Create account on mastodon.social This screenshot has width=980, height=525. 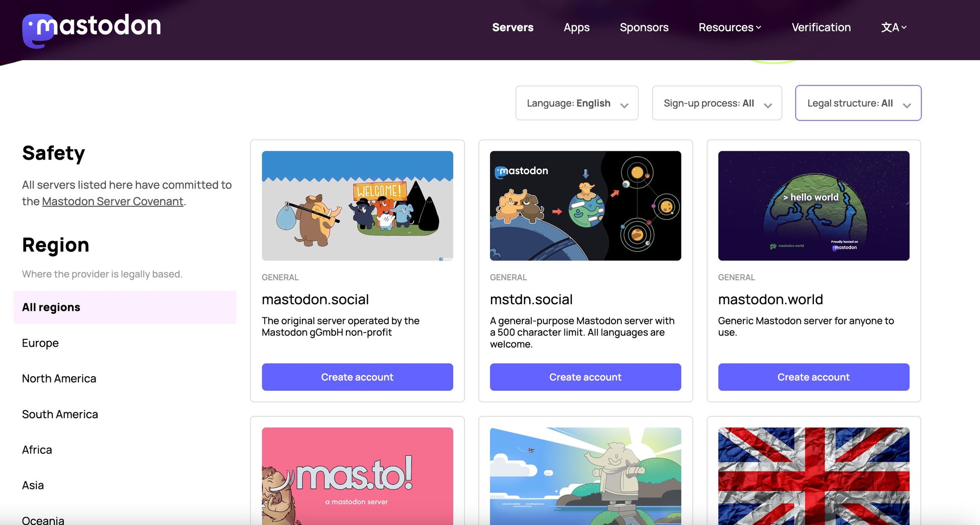357,377
